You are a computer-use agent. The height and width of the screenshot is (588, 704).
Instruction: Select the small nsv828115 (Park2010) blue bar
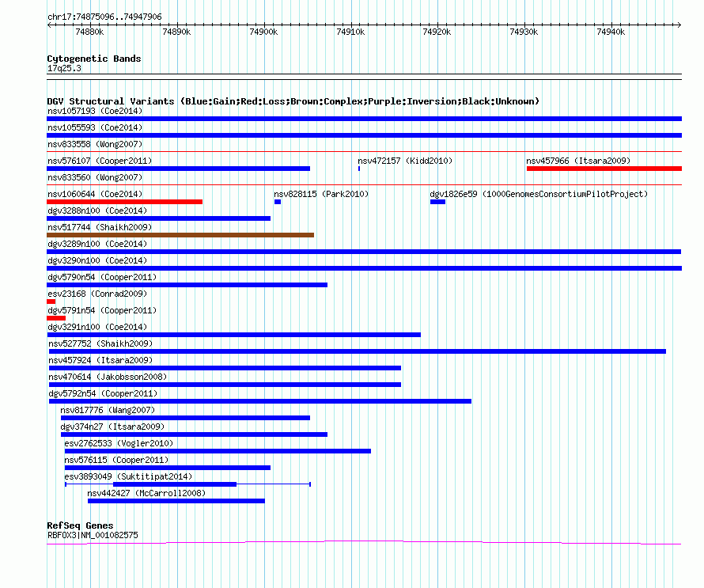point(278,202)
